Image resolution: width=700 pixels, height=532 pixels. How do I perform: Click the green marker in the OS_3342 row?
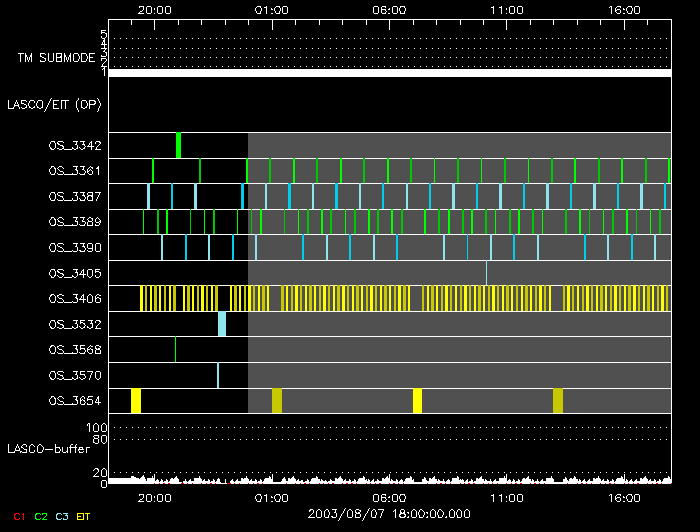coord(178,145)
